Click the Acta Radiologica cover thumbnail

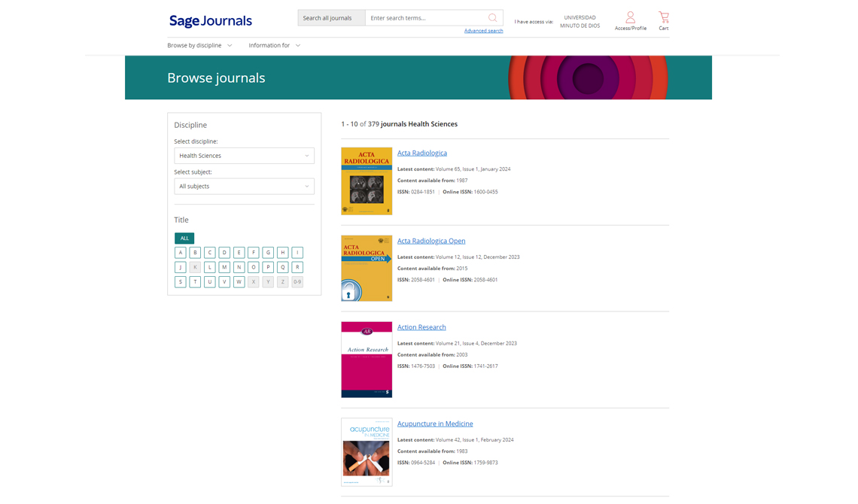click(x=367, y=181)
